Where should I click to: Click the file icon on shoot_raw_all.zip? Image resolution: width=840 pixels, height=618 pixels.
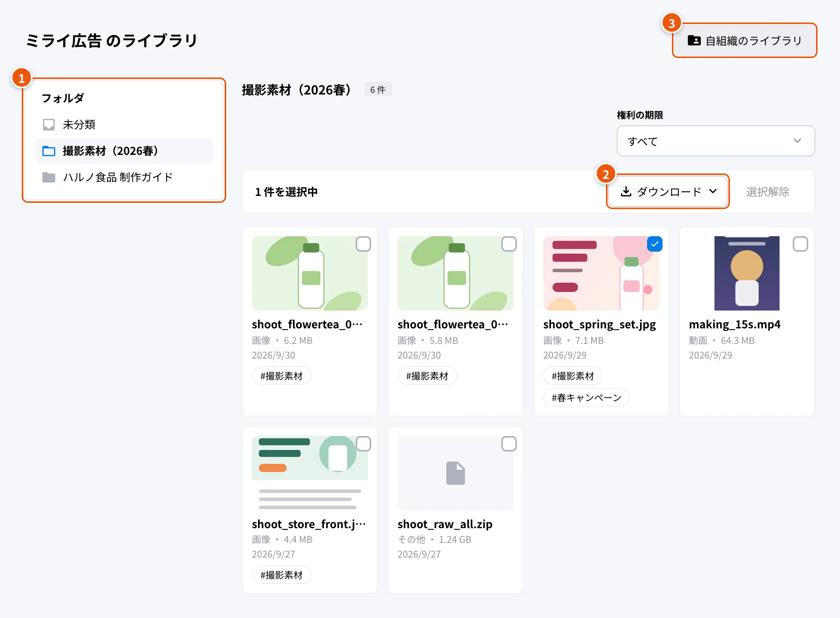456,473
